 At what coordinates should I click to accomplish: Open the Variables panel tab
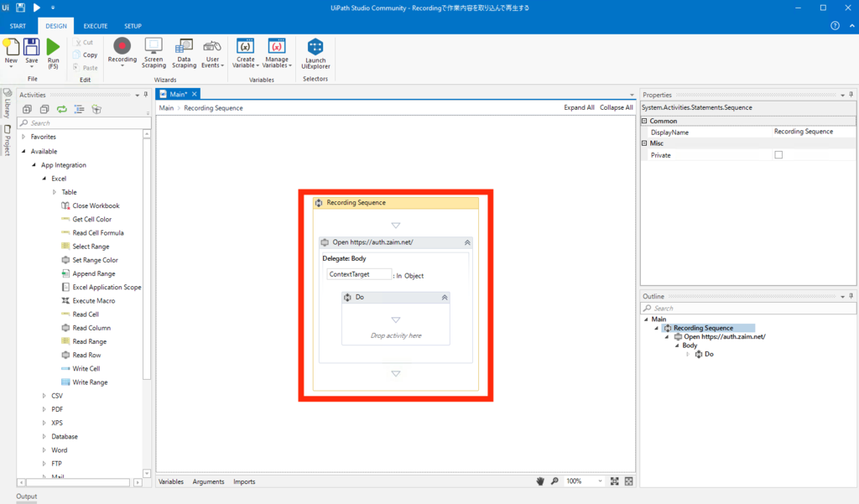[171, 481]
